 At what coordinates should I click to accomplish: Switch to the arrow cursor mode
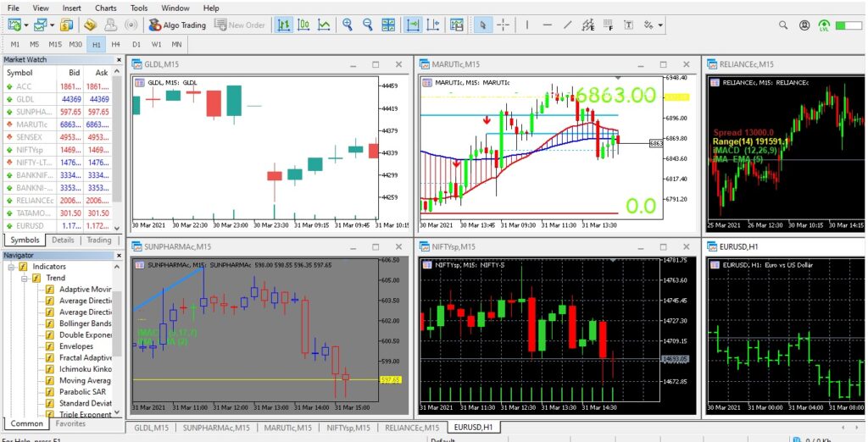[482, 25]
